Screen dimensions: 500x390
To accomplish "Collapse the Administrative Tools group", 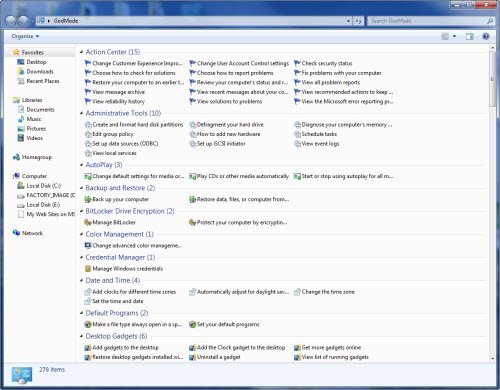I will pos(82,113).
